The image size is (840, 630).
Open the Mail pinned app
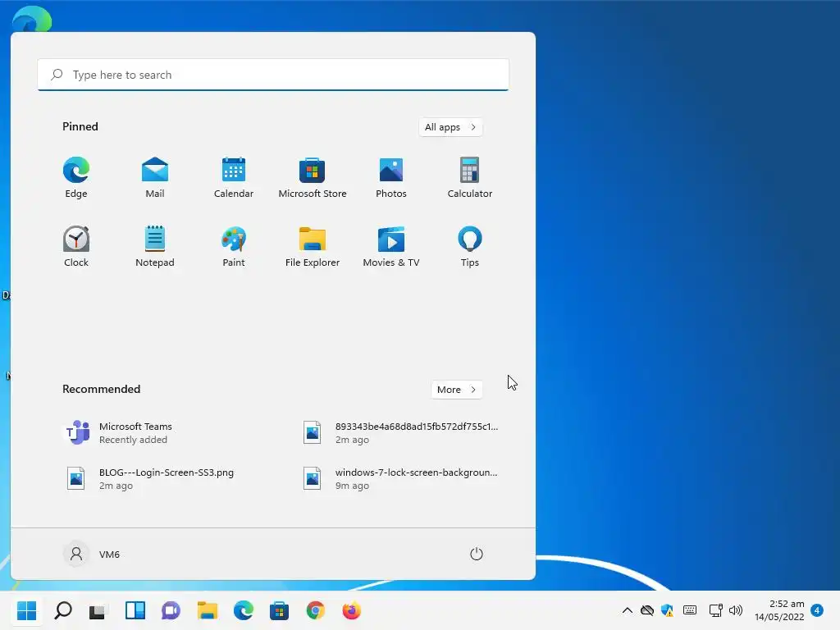point(155,178)
